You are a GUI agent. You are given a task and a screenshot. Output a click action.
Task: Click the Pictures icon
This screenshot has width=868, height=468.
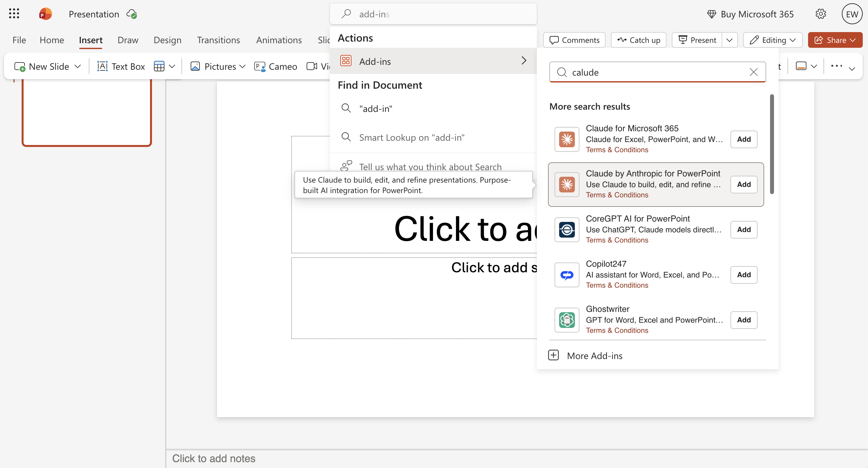pyautogui.click(x=195, y=66)
